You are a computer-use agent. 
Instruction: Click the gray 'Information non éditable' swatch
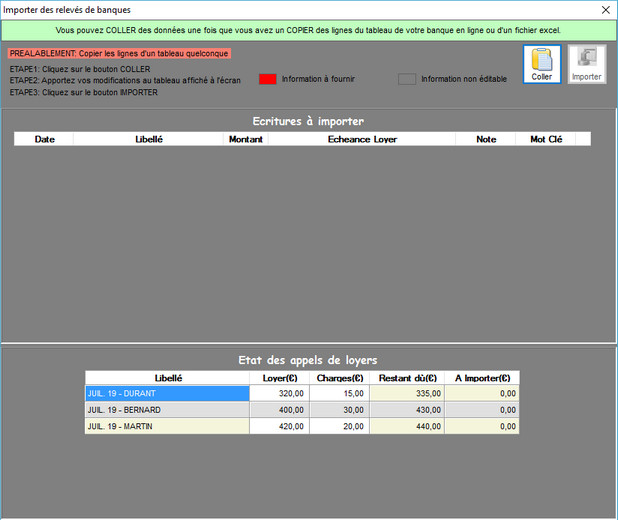(407, 79)
